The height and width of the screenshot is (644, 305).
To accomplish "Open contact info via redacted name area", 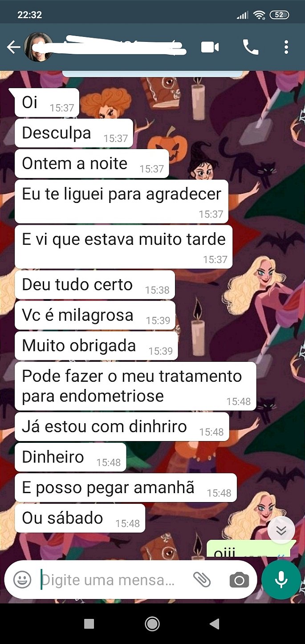I will (120, 47).
